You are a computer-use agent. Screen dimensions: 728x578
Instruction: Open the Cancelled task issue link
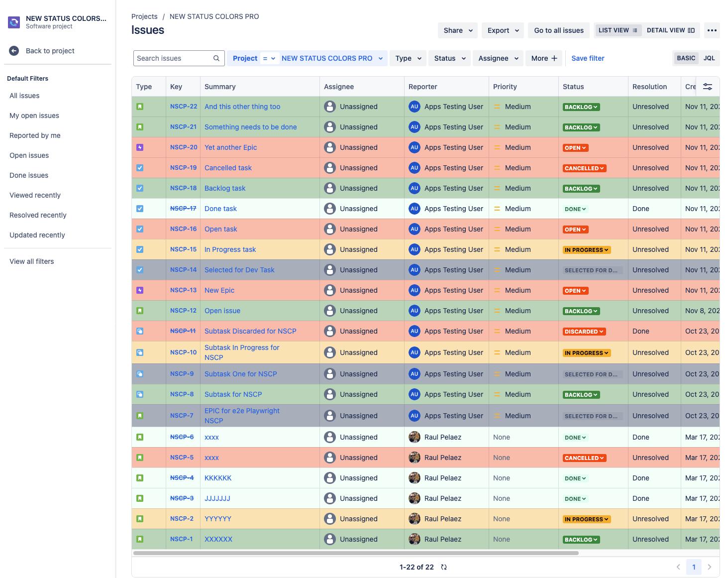coord(228,168)
